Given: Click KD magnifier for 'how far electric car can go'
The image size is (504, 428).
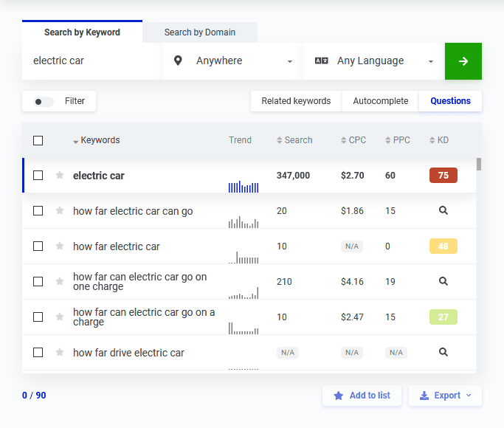Looking at the screenshot, I should point(443,210).
